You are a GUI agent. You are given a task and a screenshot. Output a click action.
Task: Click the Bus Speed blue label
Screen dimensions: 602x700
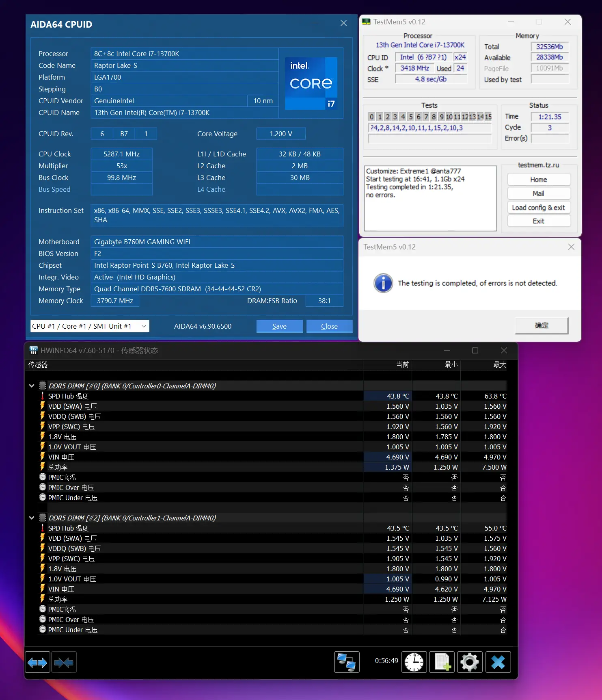(54, 189)
